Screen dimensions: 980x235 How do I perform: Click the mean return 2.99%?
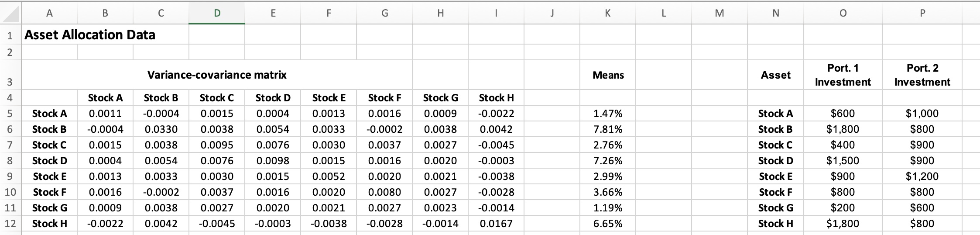pyautogui.click(x=608, y=176)
